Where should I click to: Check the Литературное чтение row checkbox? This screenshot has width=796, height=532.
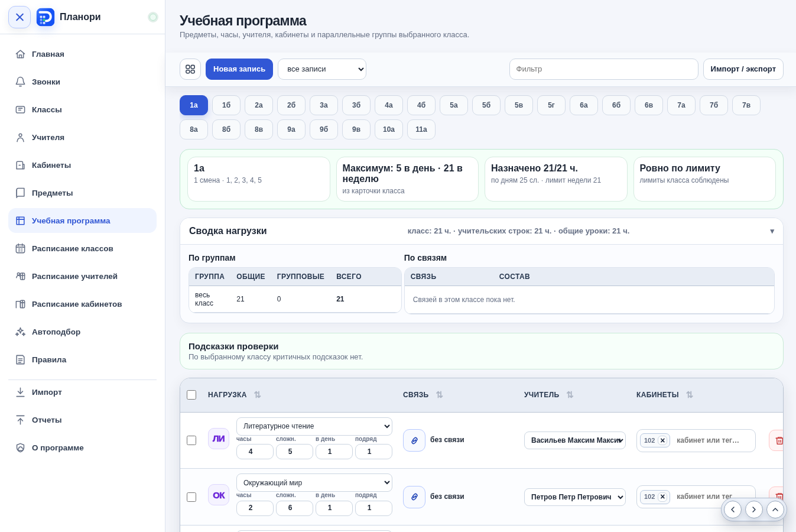pos(191,440)
